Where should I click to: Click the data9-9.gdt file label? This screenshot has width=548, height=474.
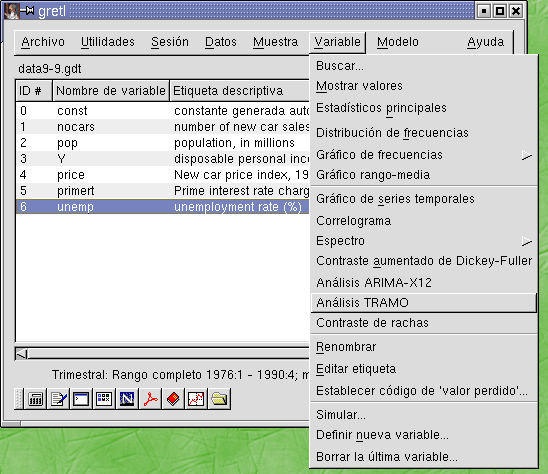(50, 69)
